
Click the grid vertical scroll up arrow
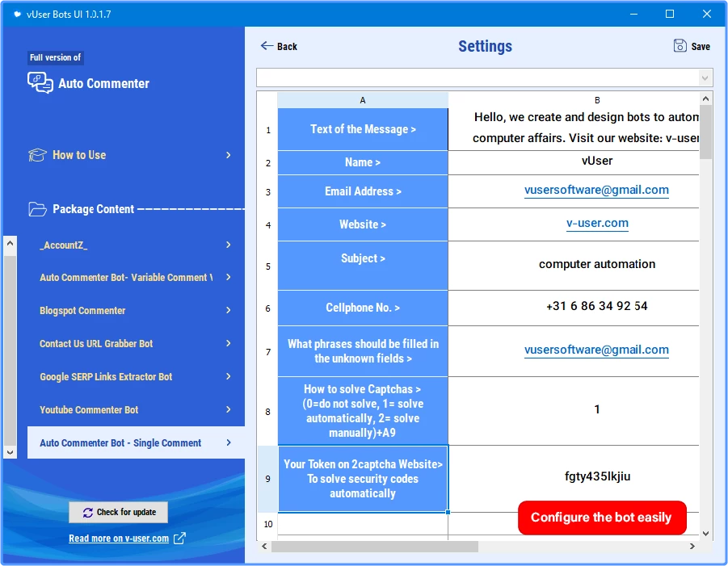pyautogui.click(x=705, y=99)
